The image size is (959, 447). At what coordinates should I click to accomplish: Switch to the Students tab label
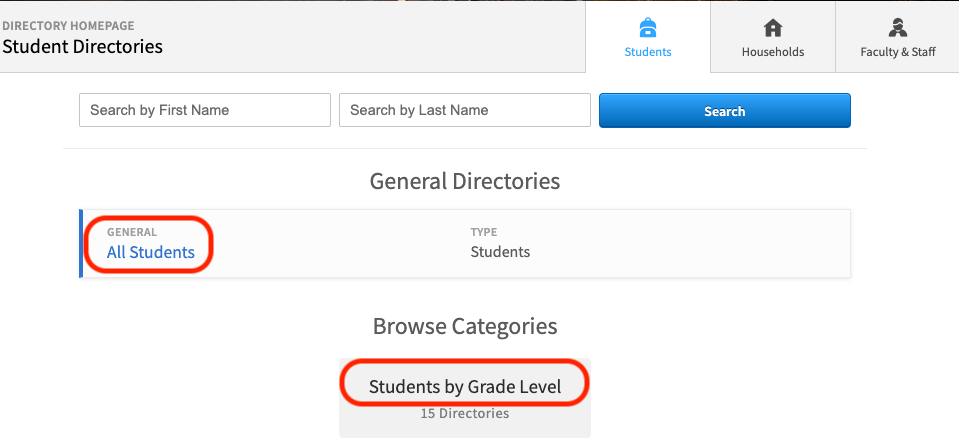648,52
